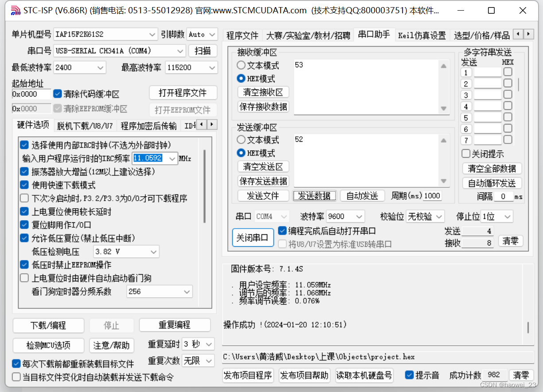Image resolution: width=543 pixels, height=392 pixels.
Task: Click the 起始地址 0x0000 input field
Action: [x=31, y=94]
